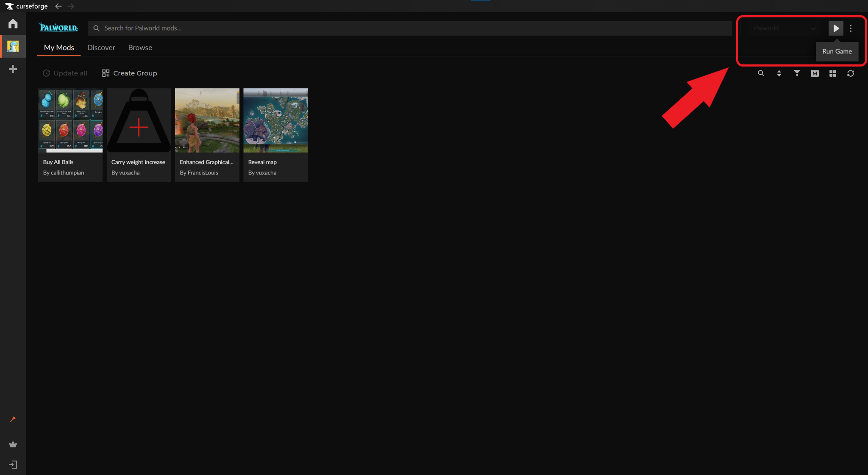Open the Buy All Balls mod thumbnail
This screenshot has width=868, height=475.
coord(70,120)
